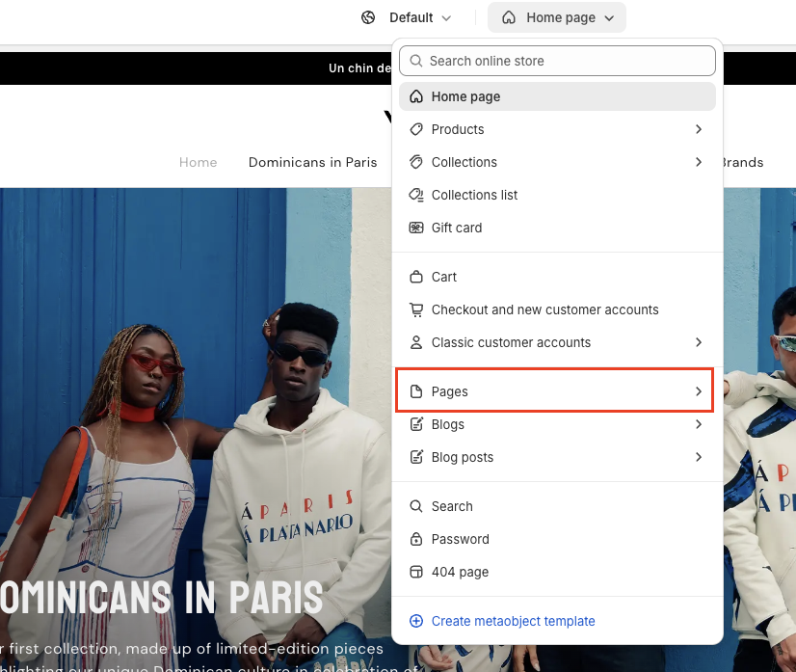
Task: Click the hero banner photo of two models
Action: point(196,386)
